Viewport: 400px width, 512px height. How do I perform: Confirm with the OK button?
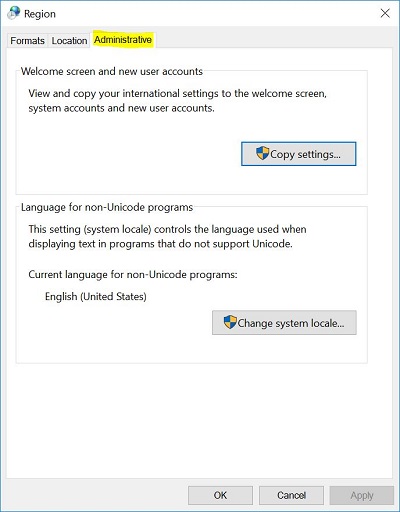[x=220, y=495]
